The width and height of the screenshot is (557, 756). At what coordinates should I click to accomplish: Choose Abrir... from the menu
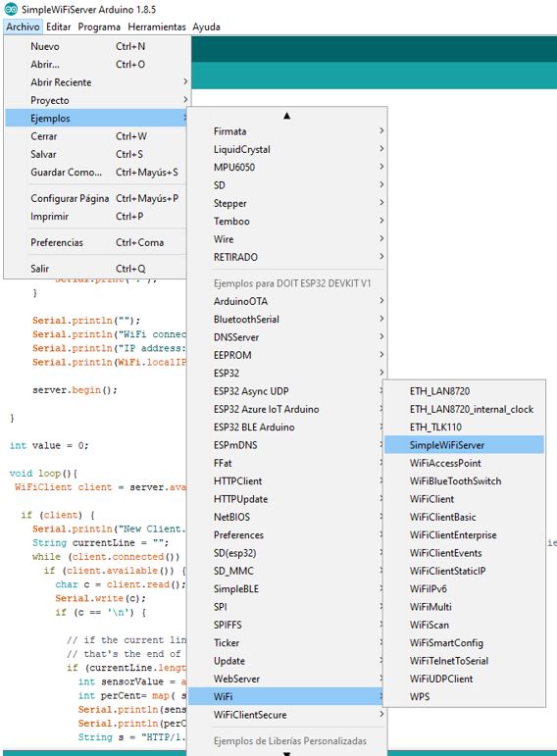click(x=95, y=64)
